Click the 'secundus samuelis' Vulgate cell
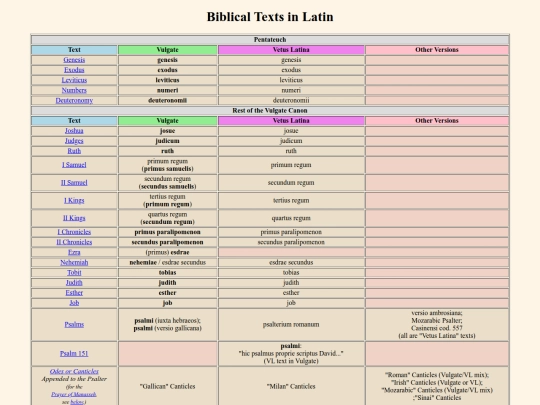This screenshot has width=540, height=405. click(x=167, y=183)
